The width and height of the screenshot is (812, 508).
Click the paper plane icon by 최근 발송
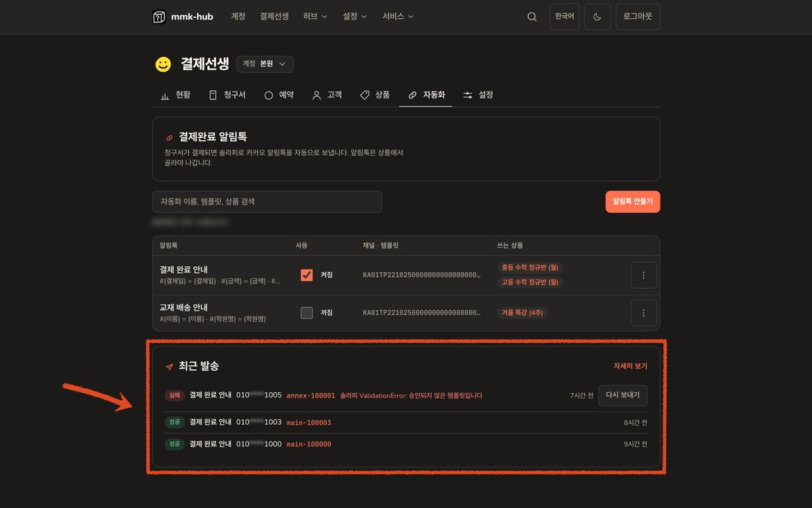pos(170,366)
